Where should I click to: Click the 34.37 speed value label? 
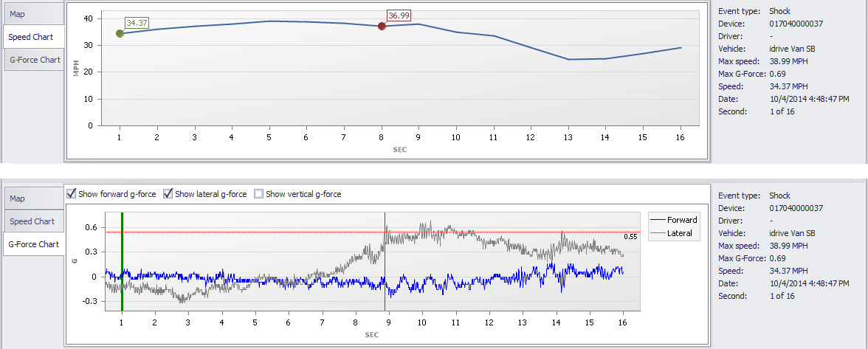tap(137, 23)
